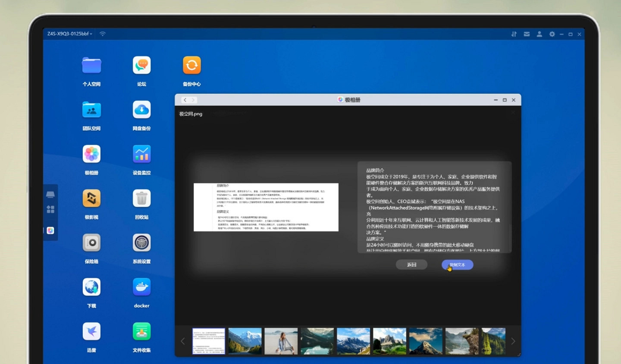The width and height of the screenshot is (621, 364).
Task: Click the 复制文本 copy text button
Action: (x=457, y=265)
